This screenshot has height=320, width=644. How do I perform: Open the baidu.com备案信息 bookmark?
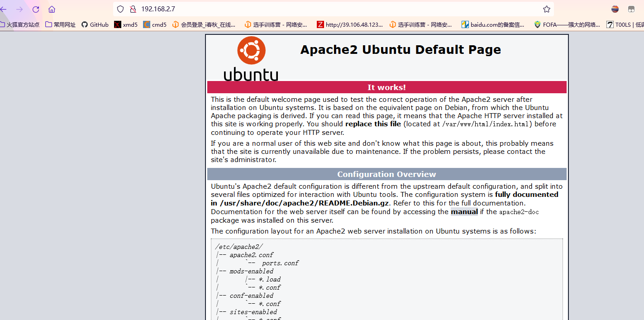(x=493, y=24)
